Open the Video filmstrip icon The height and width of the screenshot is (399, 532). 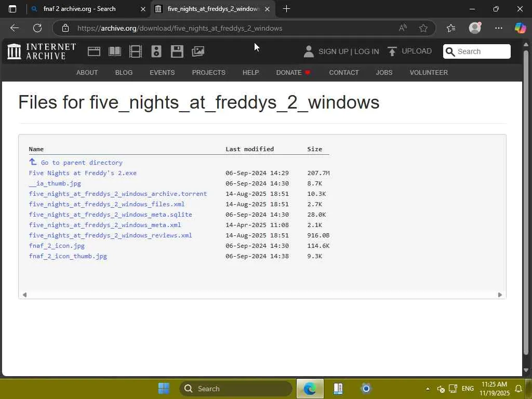pyautogui.click(x=136, y=51)
